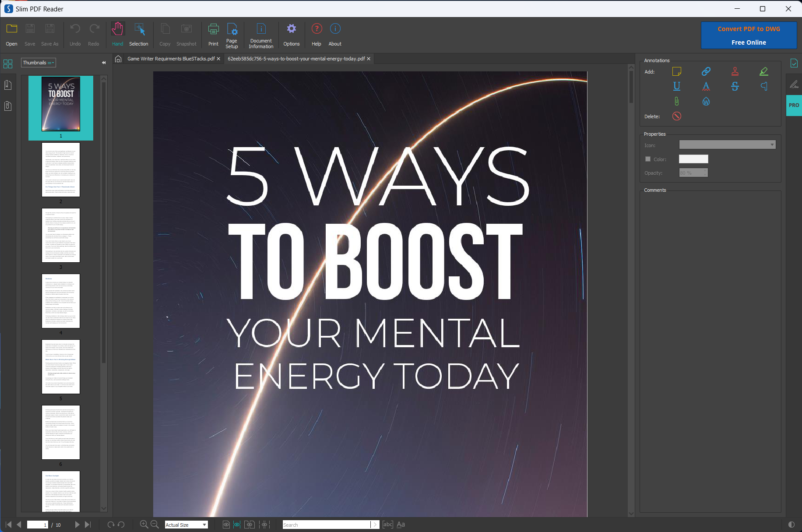Toggle the night mode icon in status bar
Viewport: 802px width, 532px height.
[791, 525]
